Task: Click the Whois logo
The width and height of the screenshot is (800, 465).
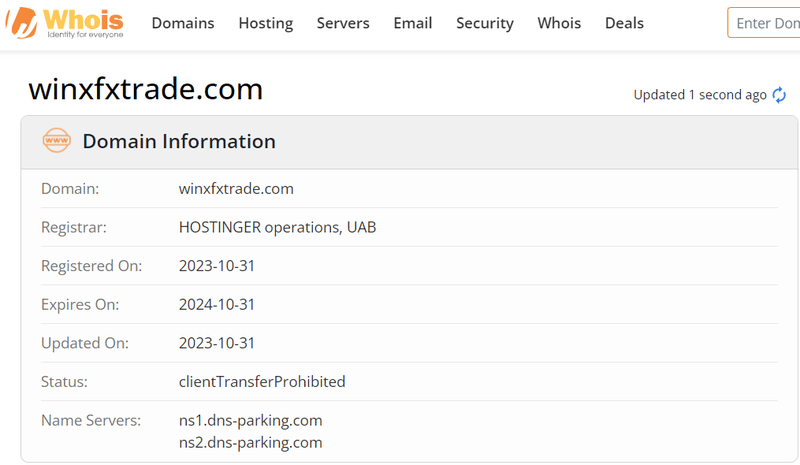Action: 64,22
